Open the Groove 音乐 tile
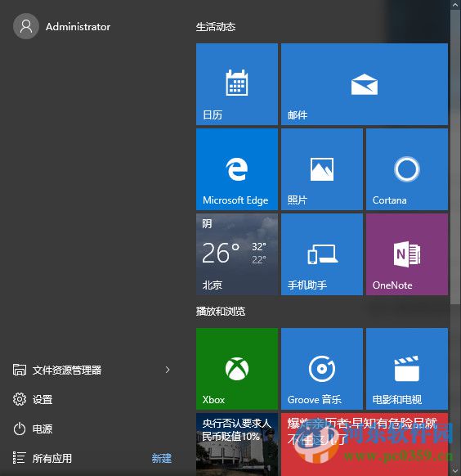Screen dimensions: 461x476 (x=322, y=369)
